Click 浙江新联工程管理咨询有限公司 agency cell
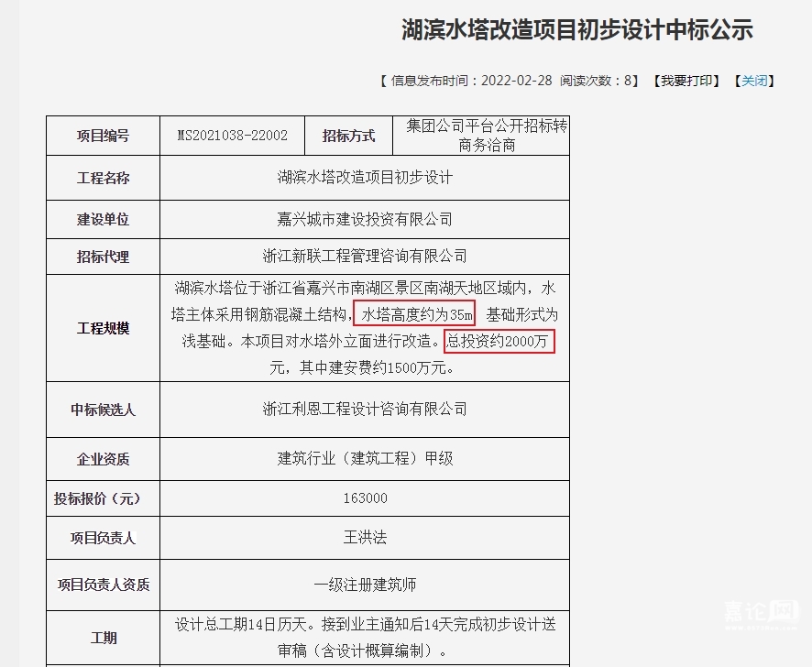The image size is (812, 667). pos(365,256)
